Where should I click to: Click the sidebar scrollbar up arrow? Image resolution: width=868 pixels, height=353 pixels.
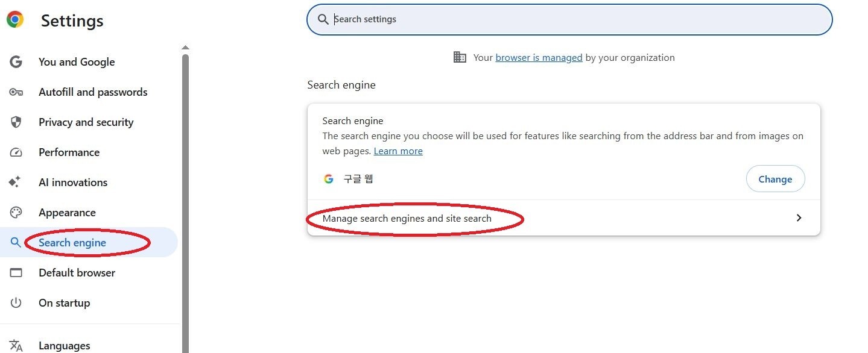point(185,48)
